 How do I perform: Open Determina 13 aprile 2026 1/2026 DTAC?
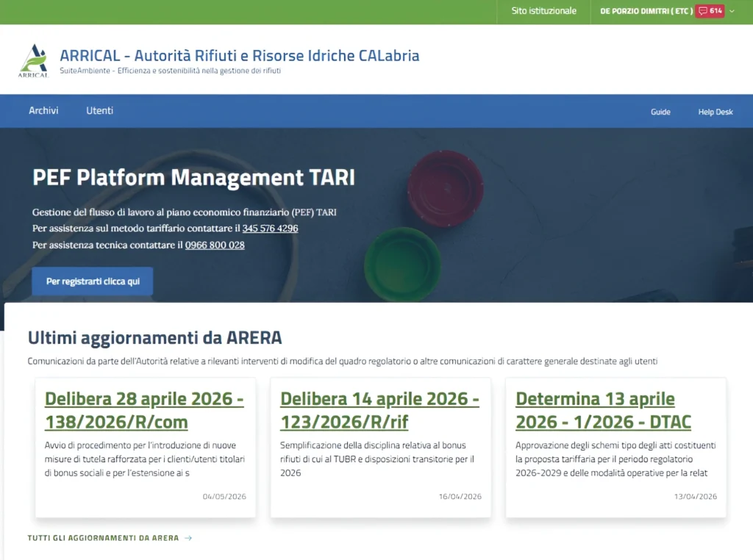pos(603,410)
